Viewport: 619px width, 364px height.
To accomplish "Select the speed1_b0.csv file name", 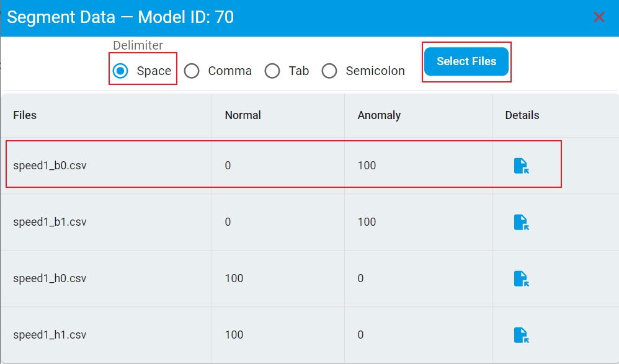I will 50,166.
